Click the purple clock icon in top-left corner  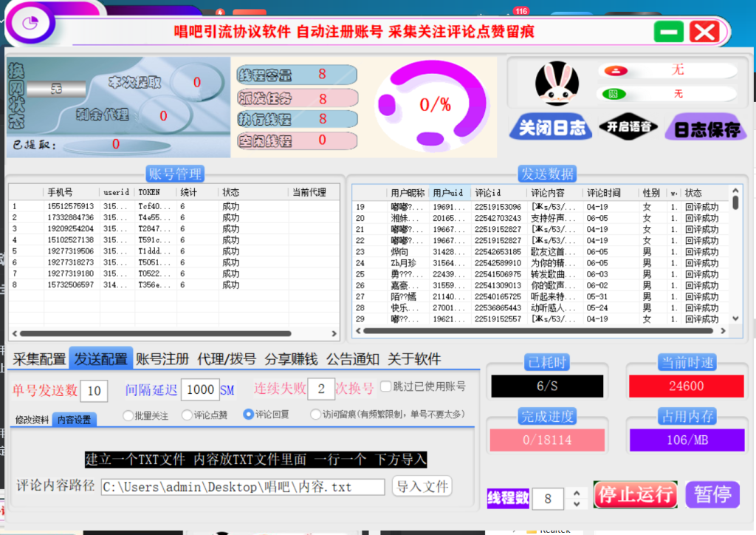[30, 24]
